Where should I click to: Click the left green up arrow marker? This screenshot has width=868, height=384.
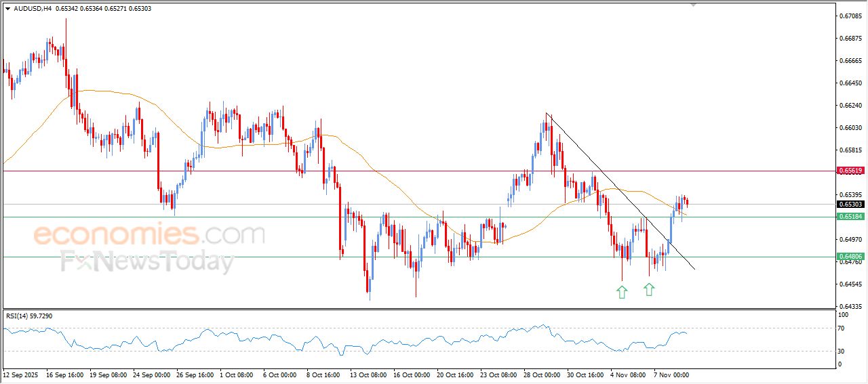point(622,292)
